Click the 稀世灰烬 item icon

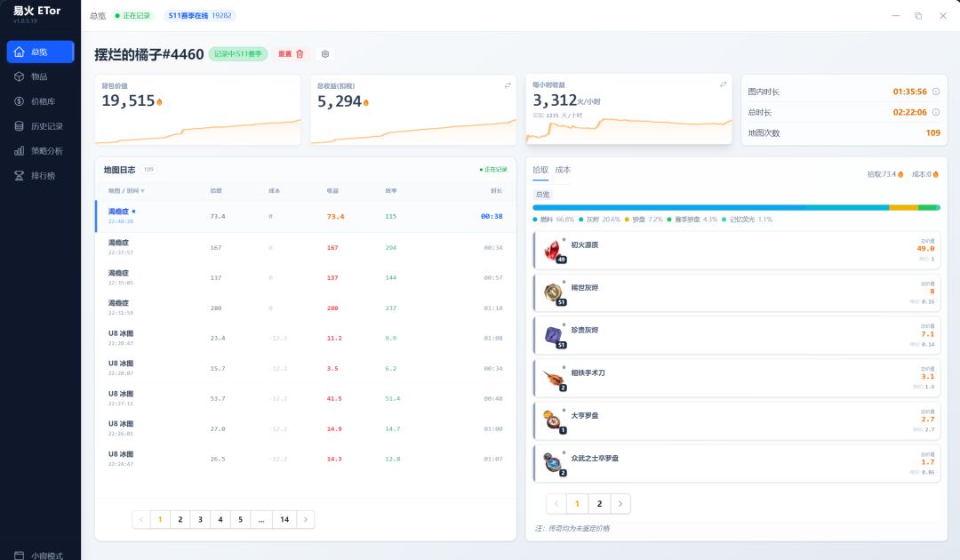point(553,293)
